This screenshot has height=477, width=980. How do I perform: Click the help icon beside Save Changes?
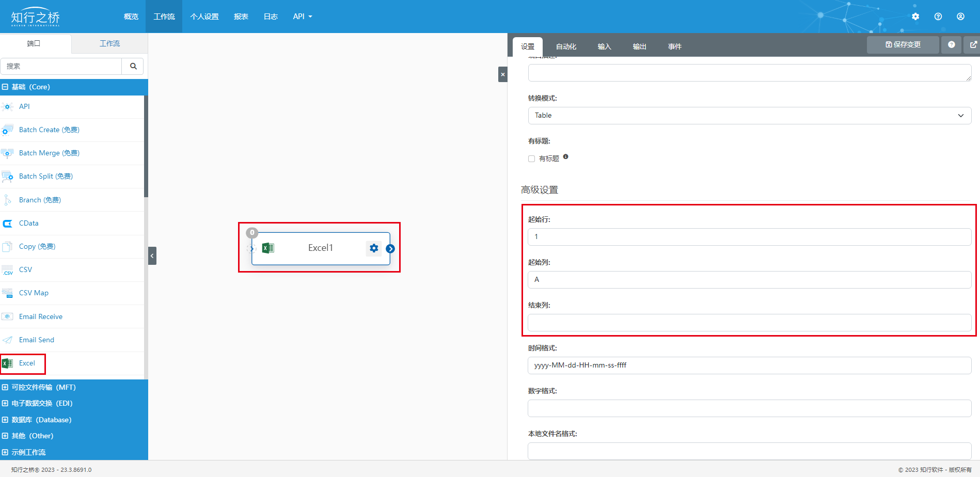[951, 45]
